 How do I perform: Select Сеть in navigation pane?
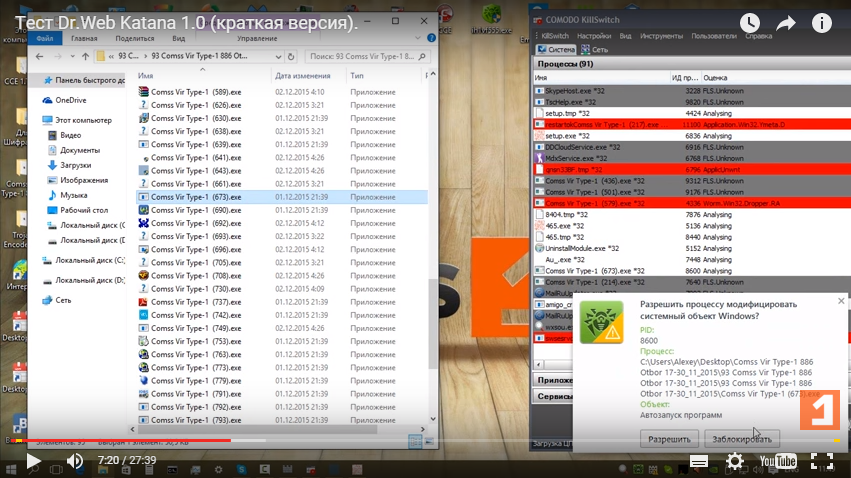point(58,300)
